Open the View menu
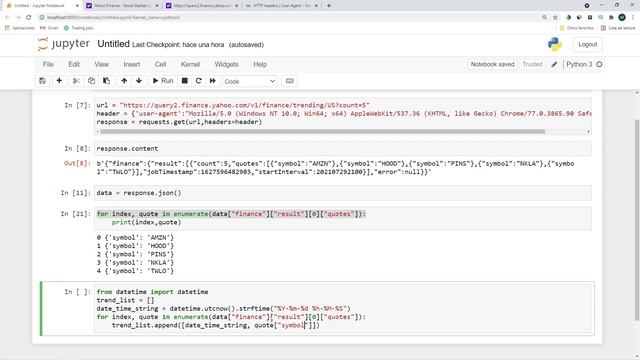The height and width of the screenshot is (360, 640). (x=102, y=64)
